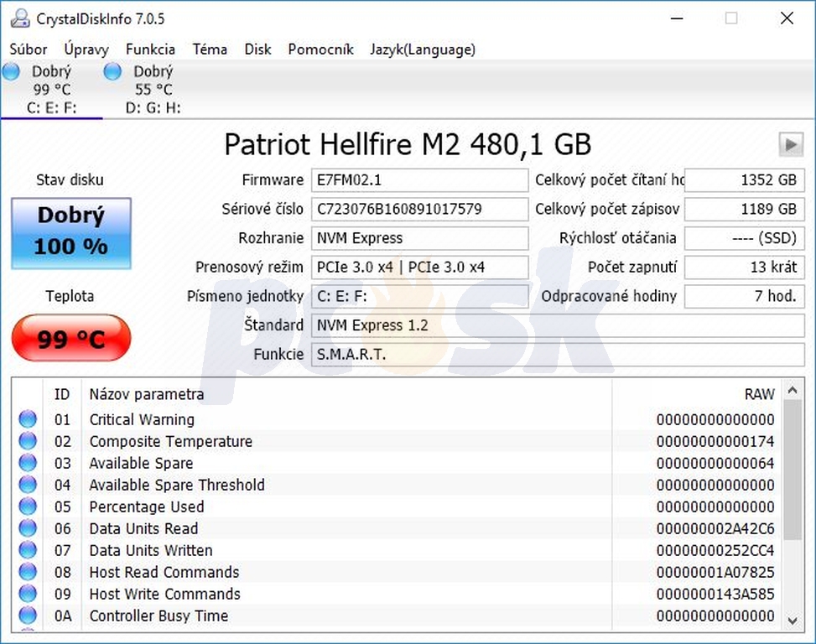Viewport: 816px width, 644px height.
Task: Select the Critical Warning parameter name
Action: pos(142,419)
